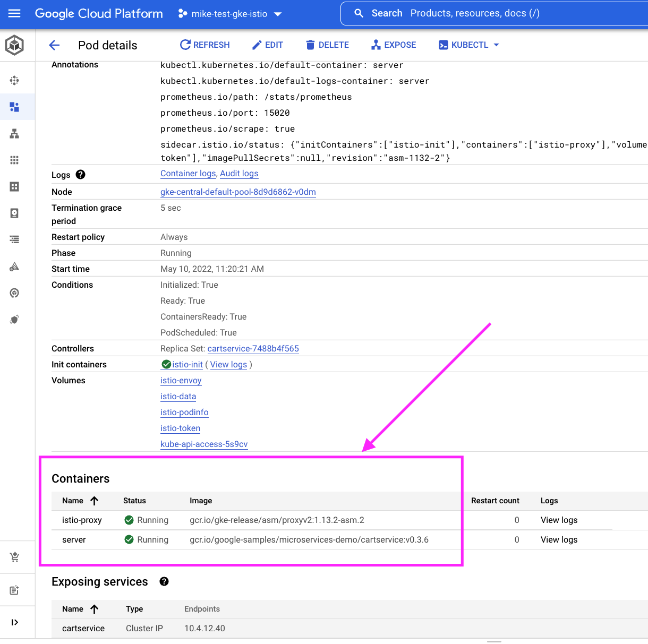Open Services & Ingress sidebar icon

pyautogui.click(x=14, y=133)
